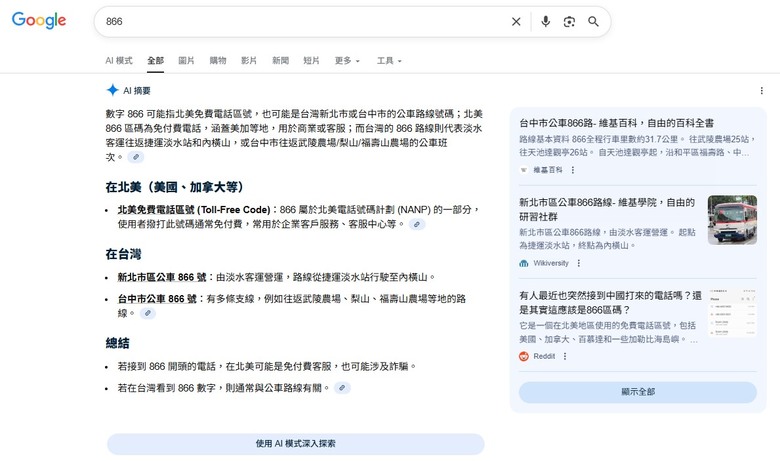Image resolution: width=780 pixels, height=461 pixels.
Task: Click the 總結 heading
Action: point(117,343)
